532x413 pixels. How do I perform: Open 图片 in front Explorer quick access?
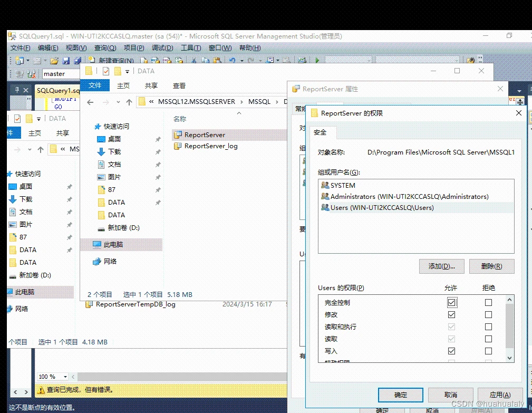click(114, 177)
